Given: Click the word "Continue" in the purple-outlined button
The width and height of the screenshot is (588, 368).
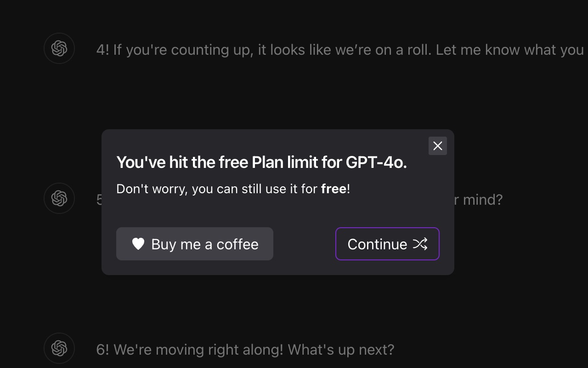Looking at the screenshot, I should tap(377, 244).
